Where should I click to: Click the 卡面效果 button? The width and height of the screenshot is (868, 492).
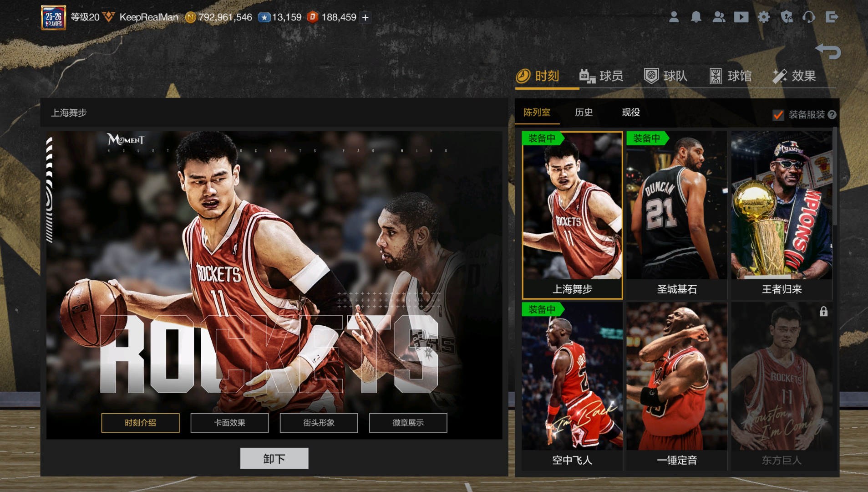(x=229, y=423)
